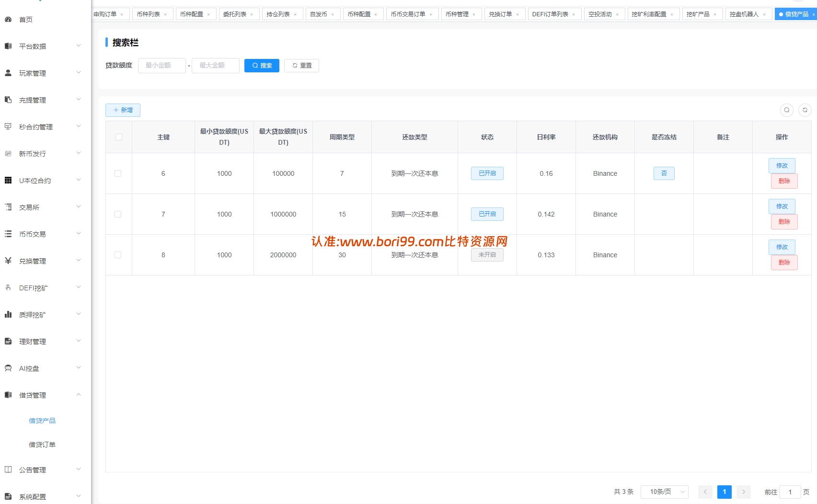The height and width of the screenshot is (504, 817).
Task: Expand the DEFI挖矿 menu chevron
Action: (79, 287)
